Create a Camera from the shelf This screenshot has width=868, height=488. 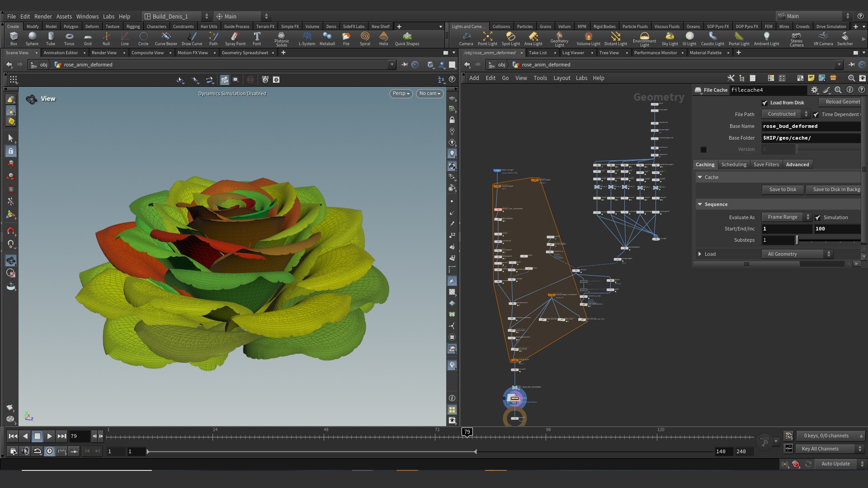click(x=466, y=38)
